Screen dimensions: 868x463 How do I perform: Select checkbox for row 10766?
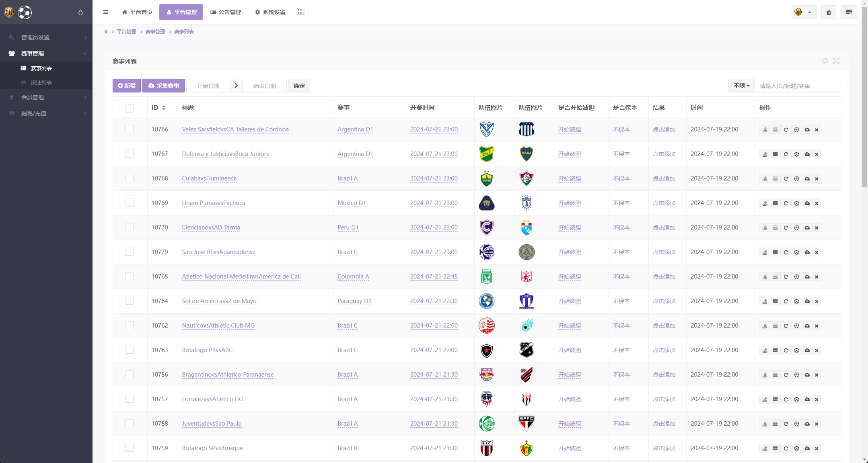(129, 129)
